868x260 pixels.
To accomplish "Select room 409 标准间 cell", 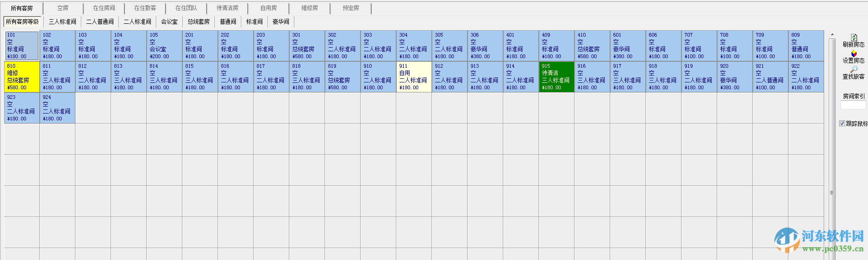I will pos(557,46).
